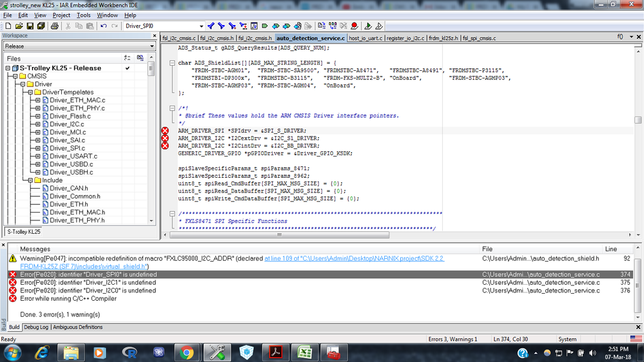Open the virtual_shield.h link in warning message
Image resolution: width=644 pixels, height=362 pixels.
point(233,262)
